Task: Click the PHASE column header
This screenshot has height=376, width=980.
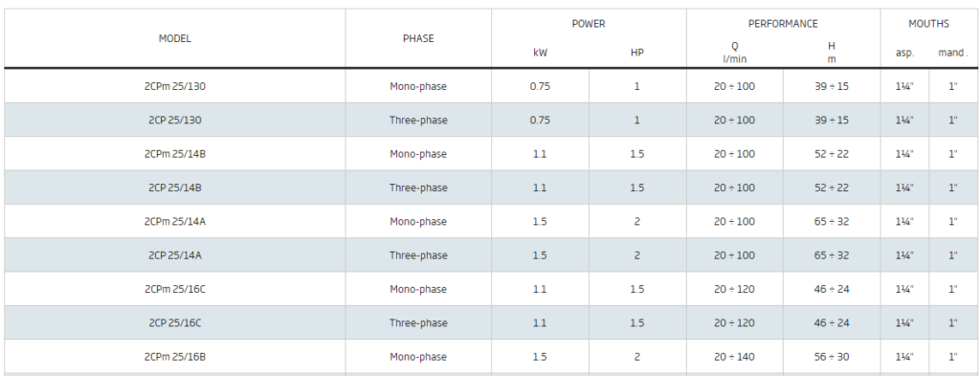Action: point(418,38)
